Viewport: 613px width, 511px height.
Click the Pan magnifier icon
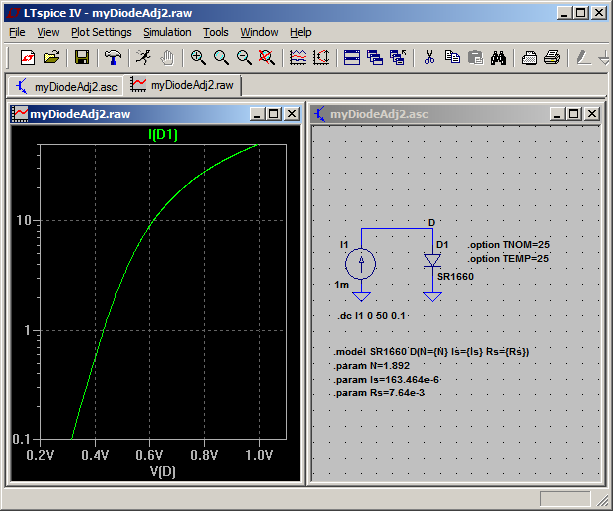221,57
